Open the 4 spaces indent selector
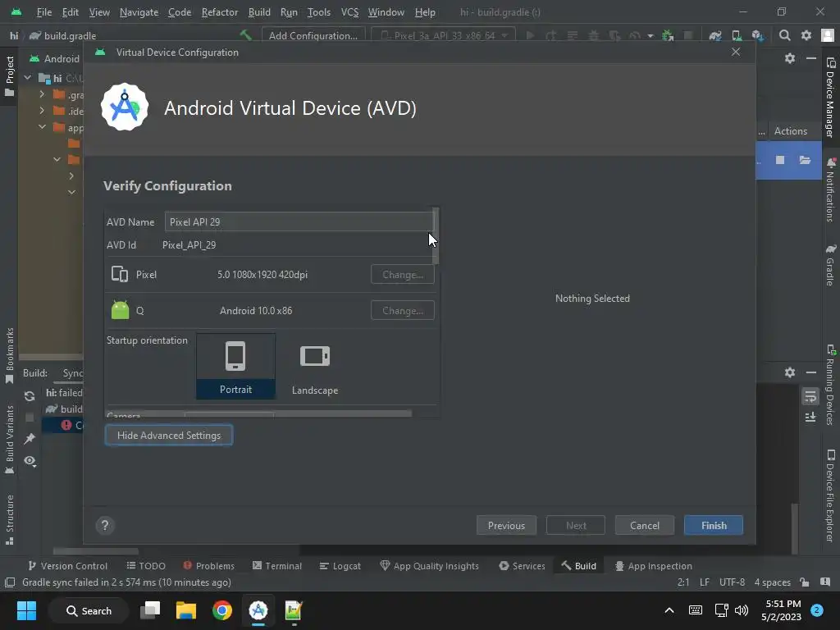840x630 pixels. 772,582
